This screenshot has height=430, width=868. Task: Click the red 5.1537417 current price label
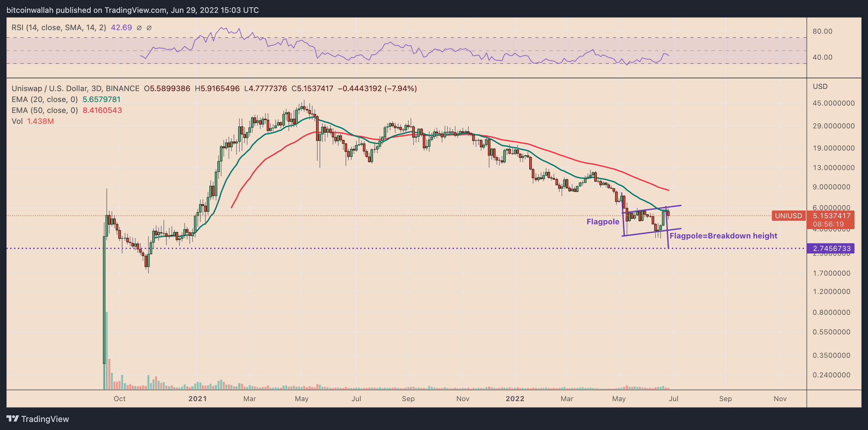(831, 216)
